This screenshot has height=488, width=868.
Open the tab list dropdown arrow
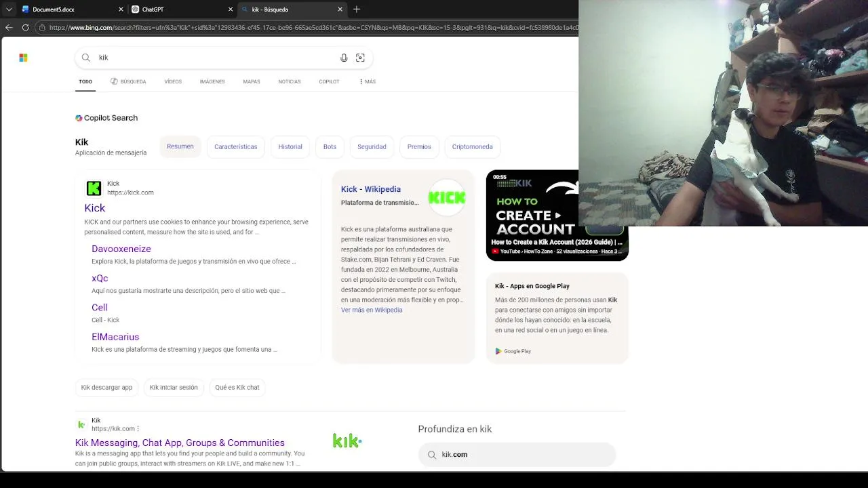(9, 9)
